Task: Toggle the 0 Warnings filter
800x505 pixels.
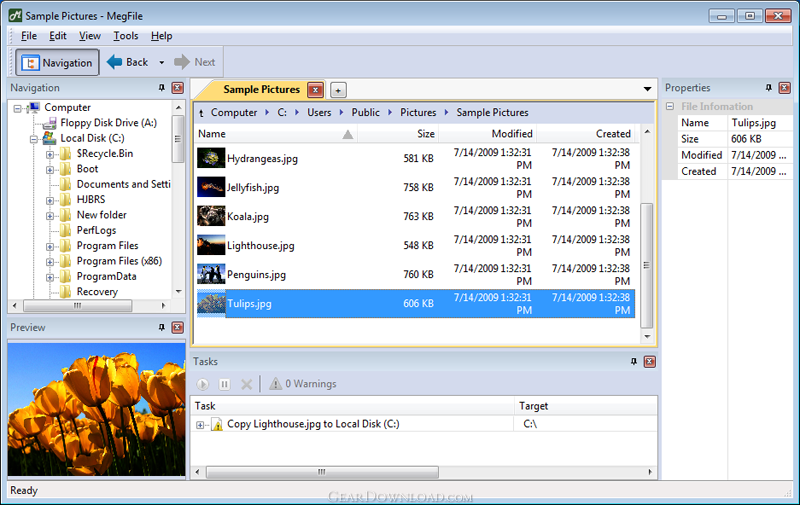Action: point(303,384)
